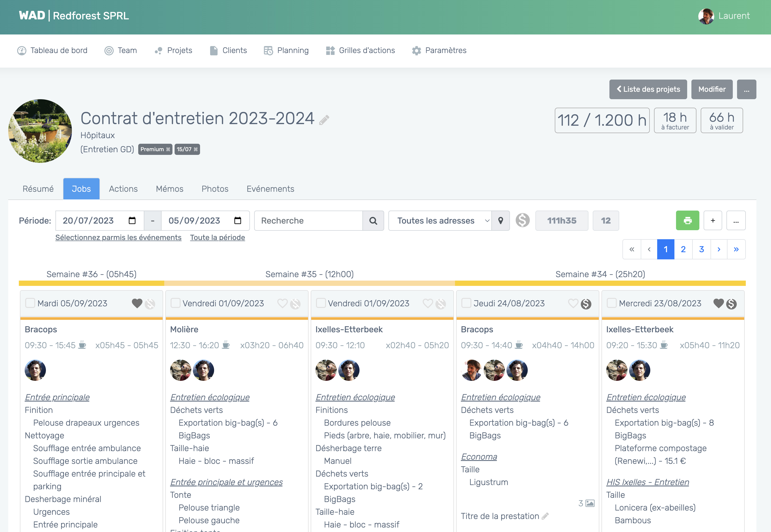Launch the search with the magnifier icon
This screenshot has height=532, width=771.
[373, 220]
